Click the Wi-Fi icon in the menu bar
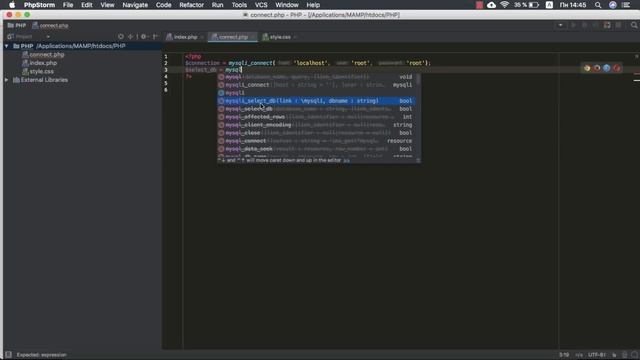The width and height of the screenshot is (640, 360). click(x=504, y=5)
